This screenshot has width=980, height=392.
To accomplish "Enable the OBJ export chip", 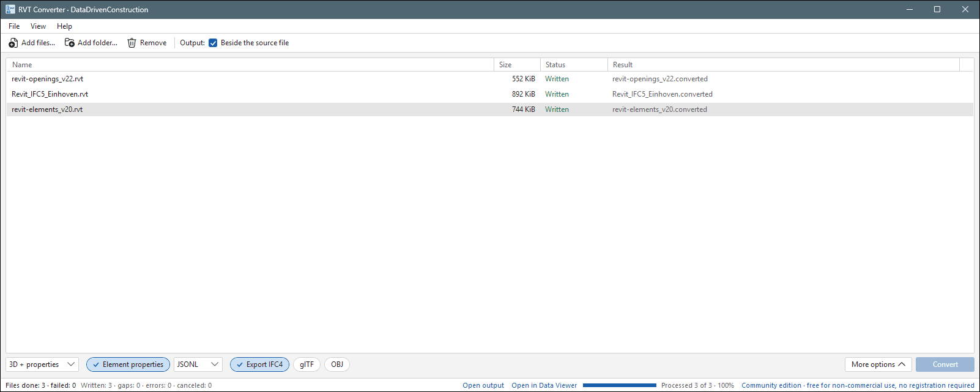I will tap(337, 364).
